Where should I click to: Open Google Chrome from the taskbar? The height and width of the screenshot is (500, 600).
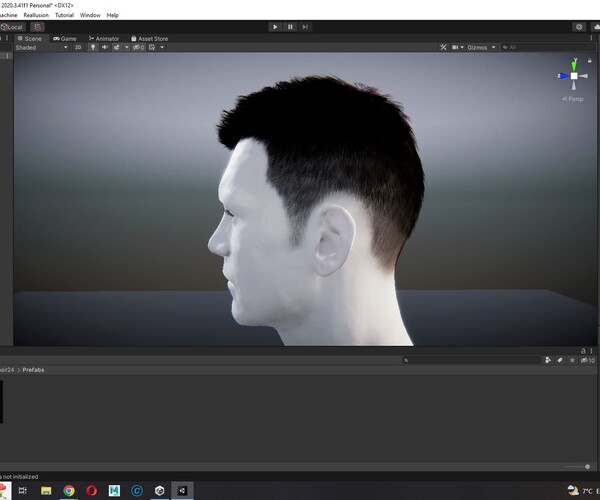[x=69, y=490]
